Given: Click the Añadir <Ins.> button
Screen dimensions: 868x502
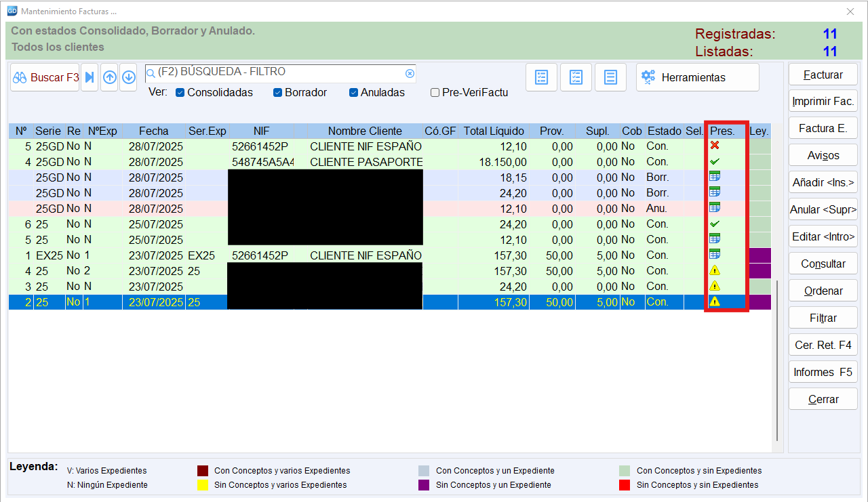Looking at the screenshot, I should [823, 183].
